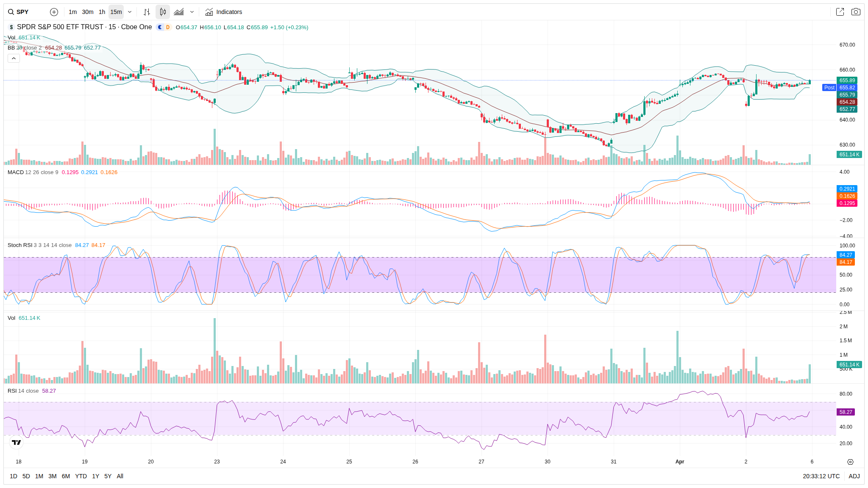Toggle the extended hours moon badge

pyautogui.click(x=160, y=27)
